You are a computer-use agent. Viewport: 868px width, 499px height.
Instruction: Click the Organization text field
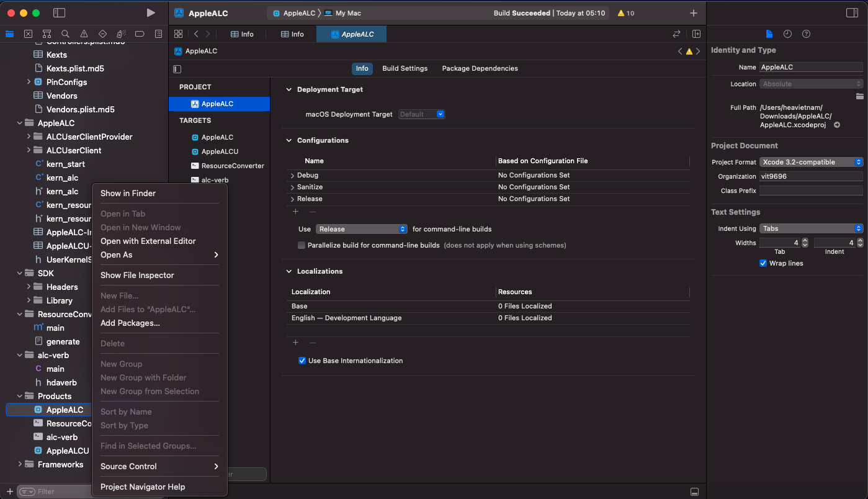[811, 176]
